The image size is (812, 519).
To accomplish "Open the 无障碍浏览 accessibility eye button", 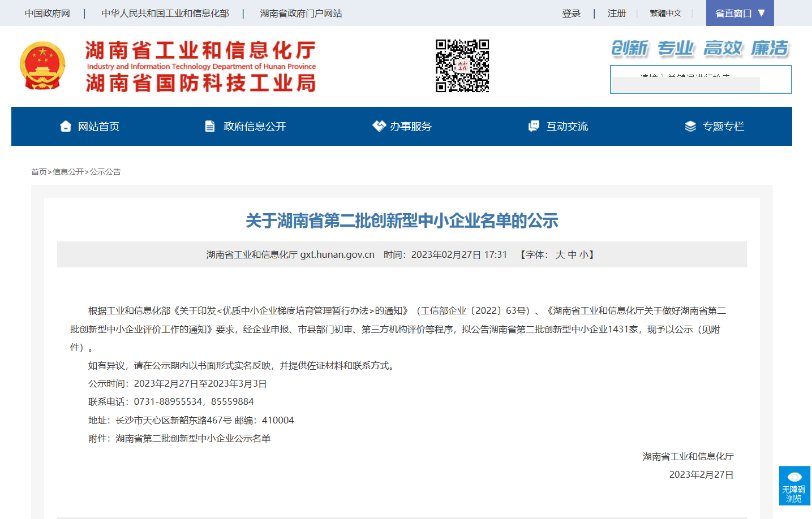I will tap(794, 486).
